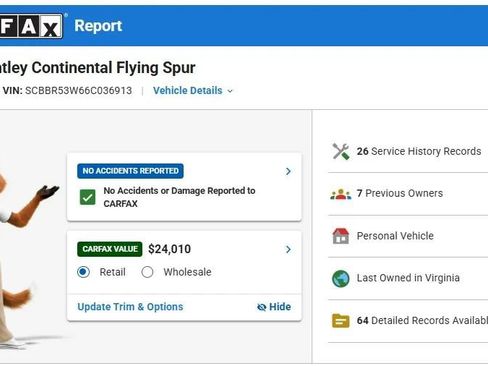Select the Retail radio button
488x366 pixels.
click(x=83, y=272)
